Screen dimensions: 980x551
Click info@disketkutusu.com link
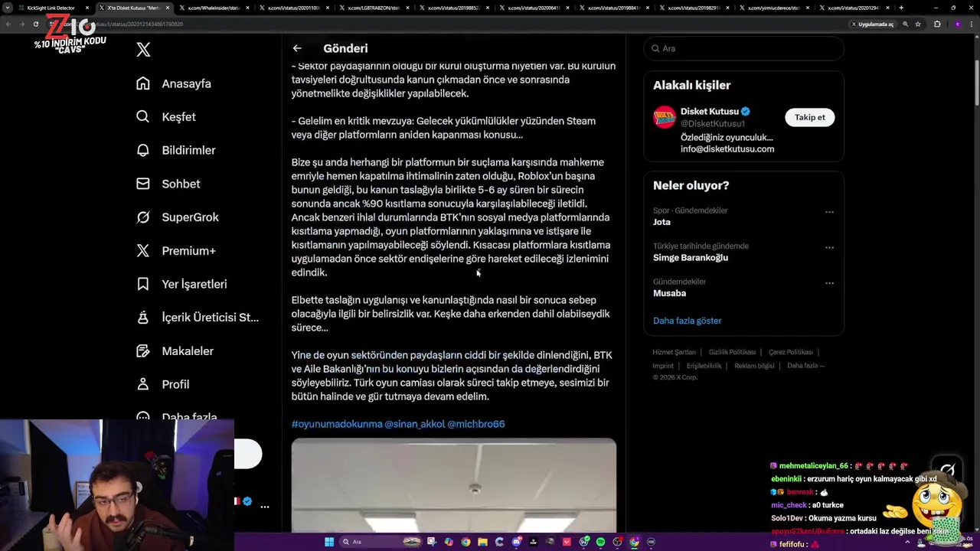(727, 149)
